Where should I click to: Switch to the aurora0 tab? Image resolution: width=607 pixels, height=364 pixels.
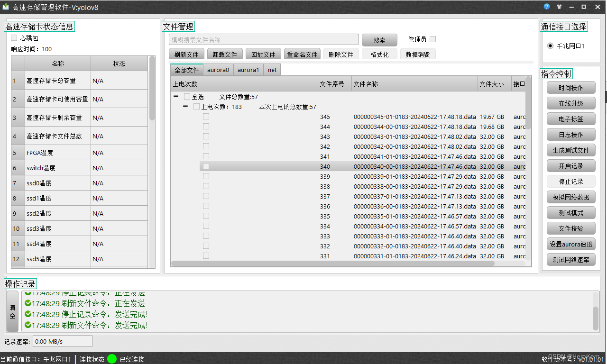coord(218,69)
